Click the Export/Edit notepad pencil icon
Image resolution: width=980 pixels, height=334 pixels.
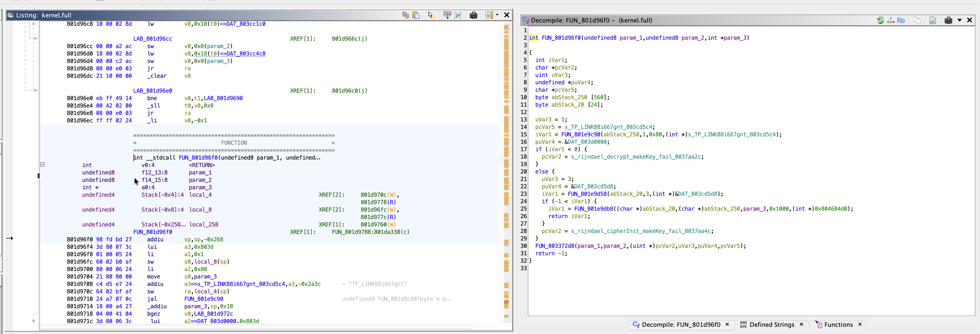click(x=933, y=21)
